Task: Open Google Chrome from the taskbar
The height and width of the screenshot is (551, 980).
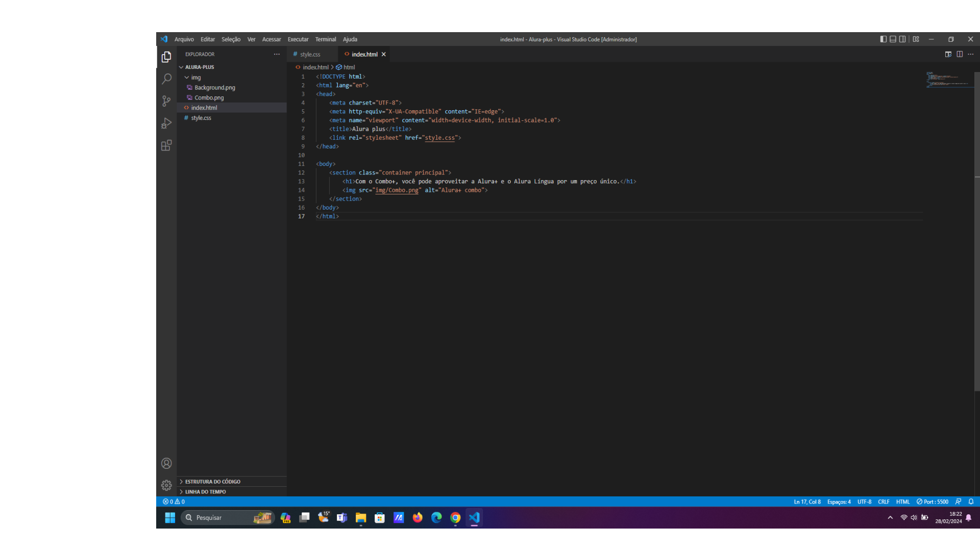Action: [455, 518]
